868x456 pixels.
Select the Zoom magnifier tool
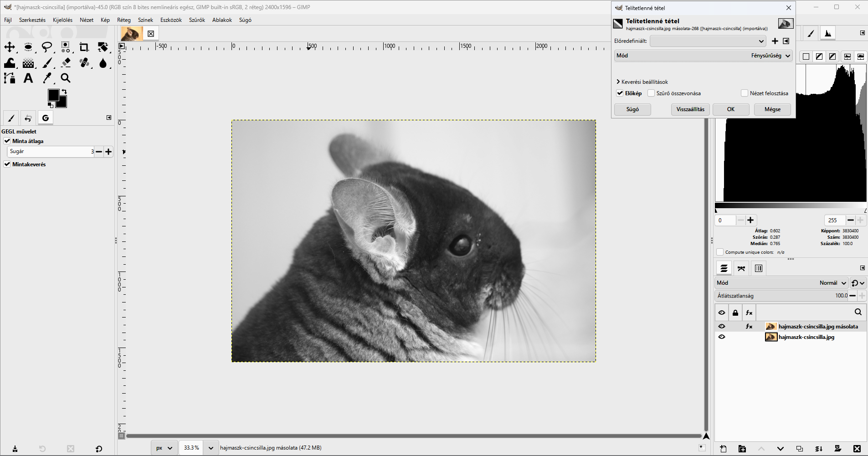coord(66,78)
